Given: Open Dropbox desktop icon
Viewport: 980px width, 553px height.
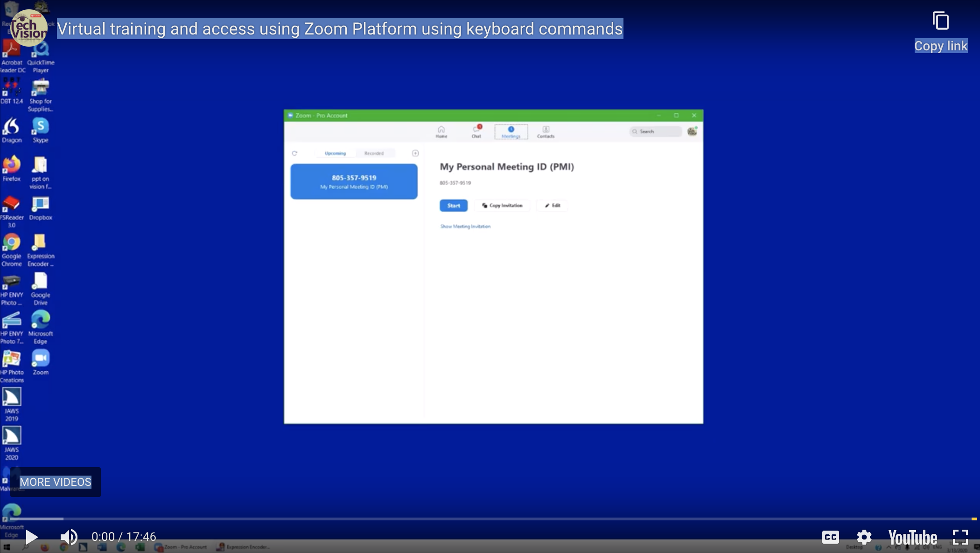Looking at the screenshot, I should tap(41, 208).
